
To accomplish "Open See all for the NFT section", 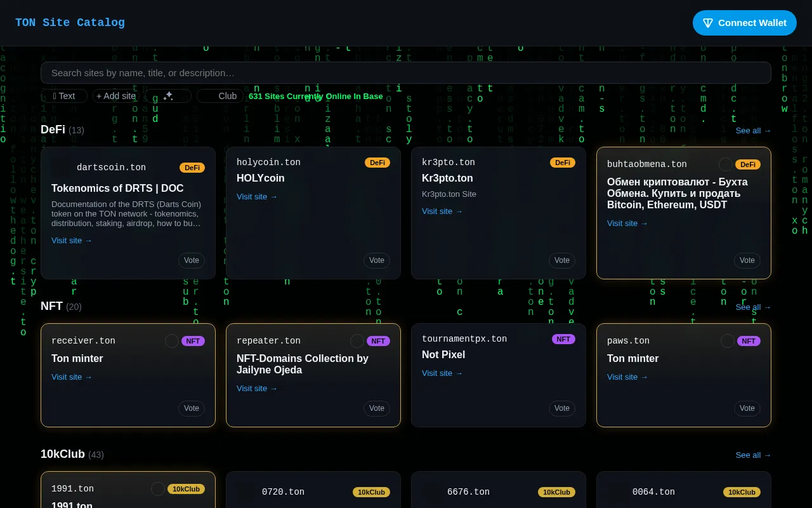I will coord(754,307).
